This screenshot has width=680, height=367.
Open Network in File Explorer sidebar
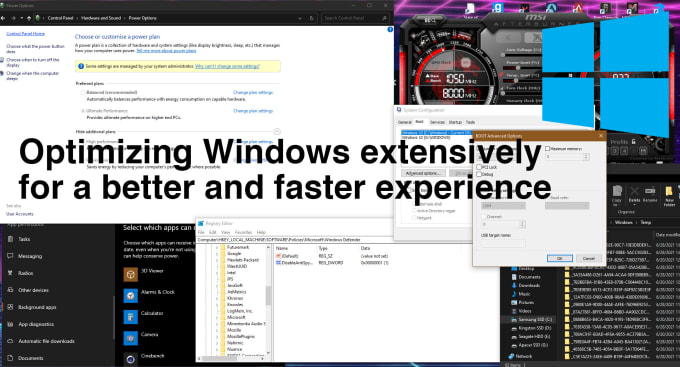tap(520, 356)
